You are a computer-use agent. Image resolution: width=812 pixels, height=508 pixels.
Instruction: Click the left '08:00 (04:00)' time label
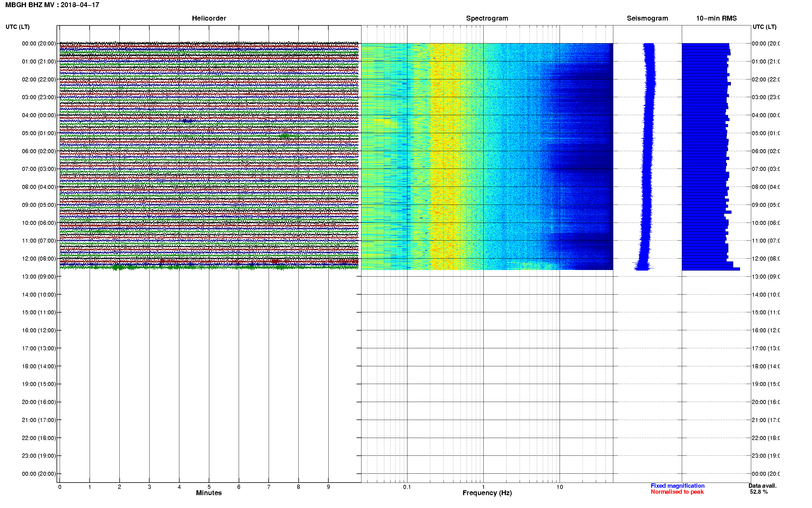tap(39, 187)
